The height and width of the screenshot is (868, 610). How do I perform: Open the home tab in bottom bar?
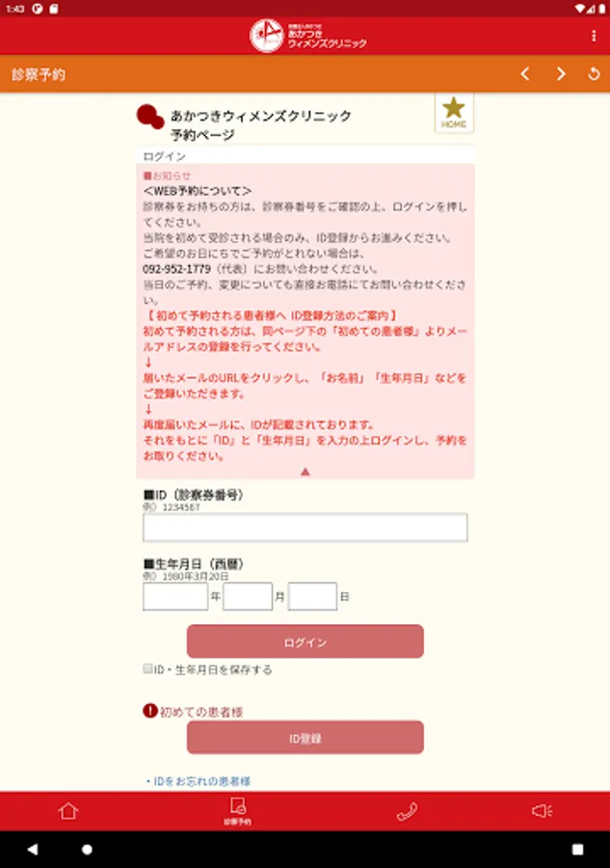[68, 811]
